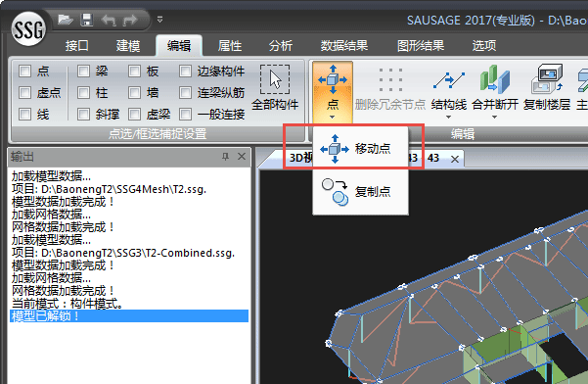Select the highlighted 模型已解锁 output line

click(x=129, y=316)
